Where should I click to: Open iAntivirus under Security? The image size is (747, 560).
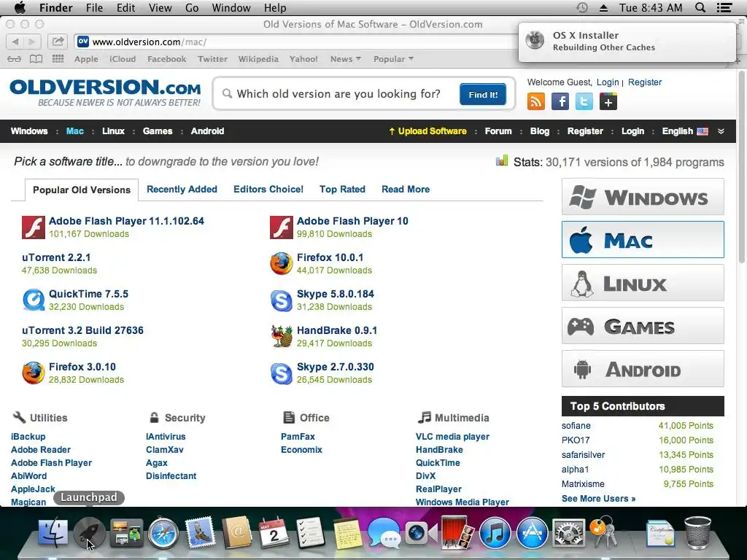point(166,436)
